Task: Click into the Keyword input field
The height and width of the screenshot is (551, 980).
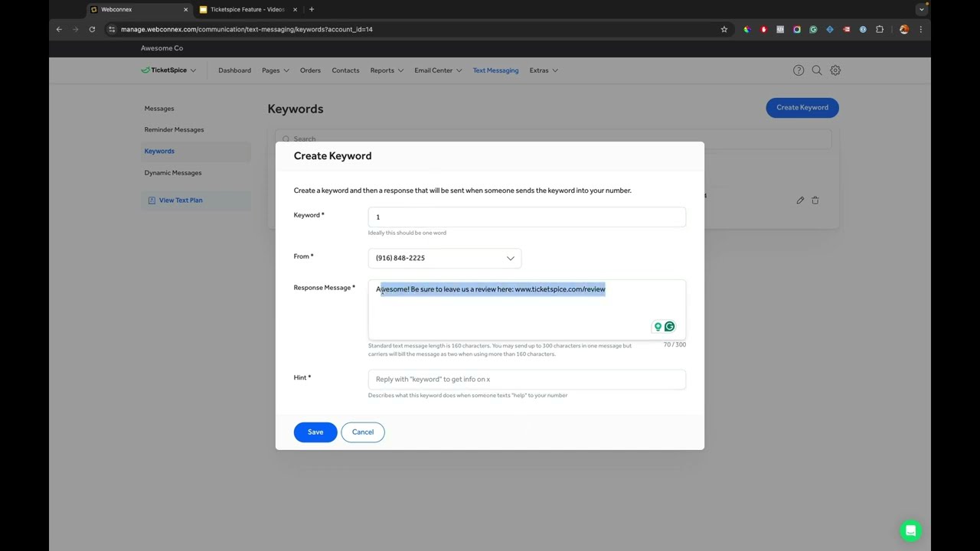Action: coord(527,217)
